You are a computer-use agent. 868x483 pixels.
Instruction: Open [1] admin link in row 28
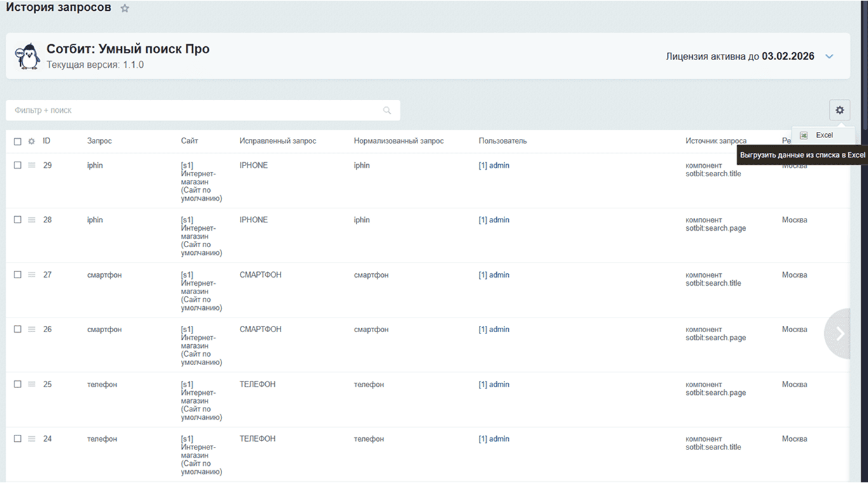[494, 220]
